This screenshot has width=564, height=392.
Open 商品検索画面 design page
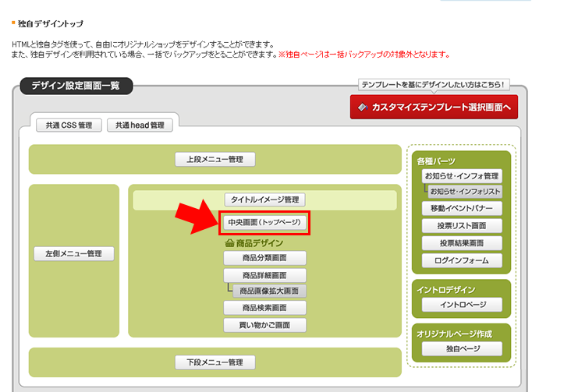click(x=264, y=309)
